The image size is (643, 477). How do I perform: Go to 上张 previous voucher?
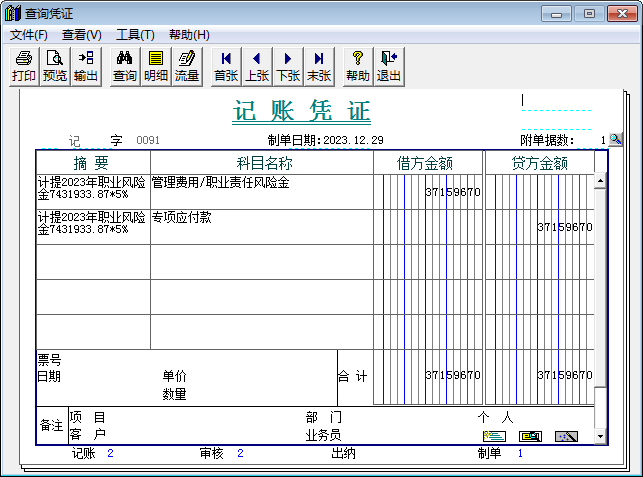click(x=258, y=66)
